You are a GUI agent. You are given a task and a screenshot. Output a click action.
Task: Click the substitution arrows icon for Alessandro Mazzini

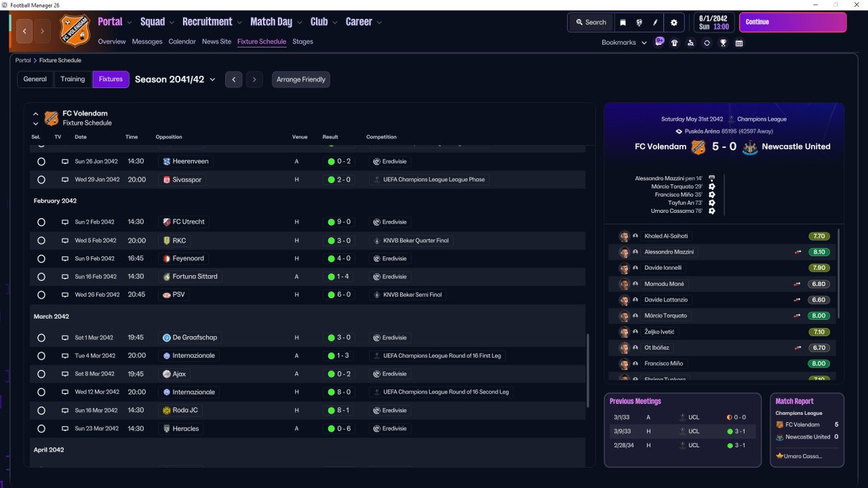pyautogui.click(x=798, y=252)
